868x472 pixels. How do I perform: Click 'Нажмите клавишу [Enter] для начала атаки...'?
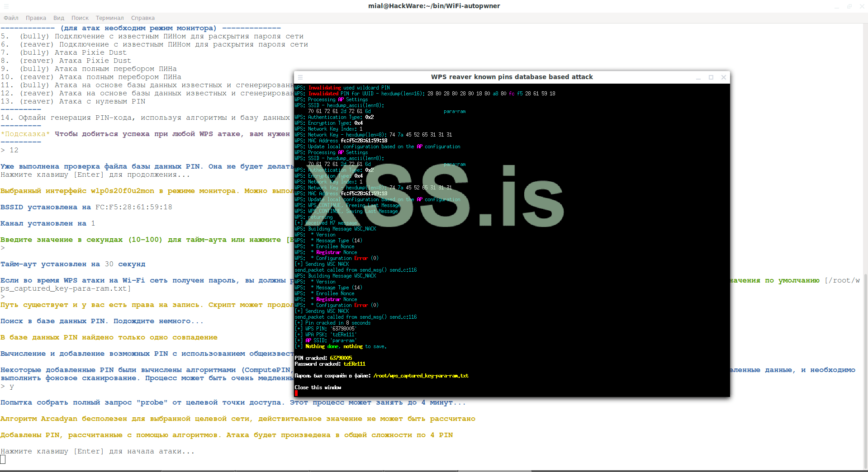click(x=98, y=452)
